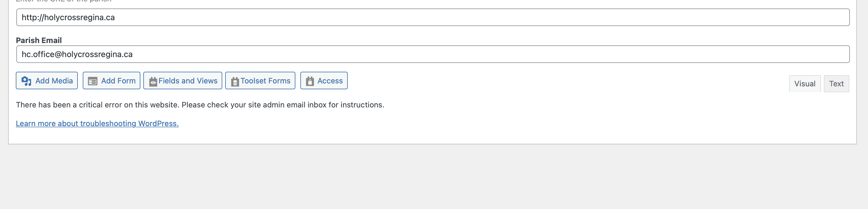Click the Add Form form icon
Viewport: 868px width, 209px height.
[93, 81]
